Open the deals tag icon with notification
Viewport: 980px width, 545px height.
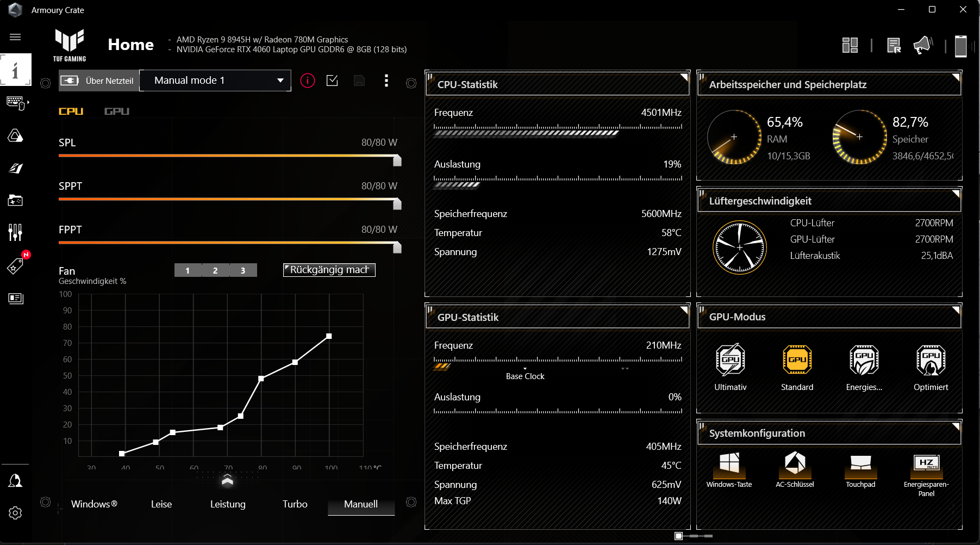coord(15,266)
